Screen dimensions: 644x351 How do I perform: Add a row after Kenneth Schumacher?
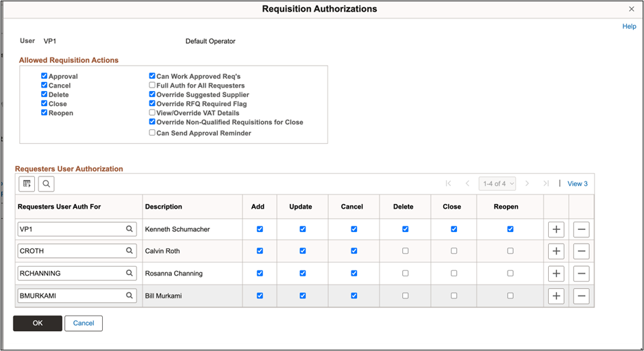(x=556, y=230)
